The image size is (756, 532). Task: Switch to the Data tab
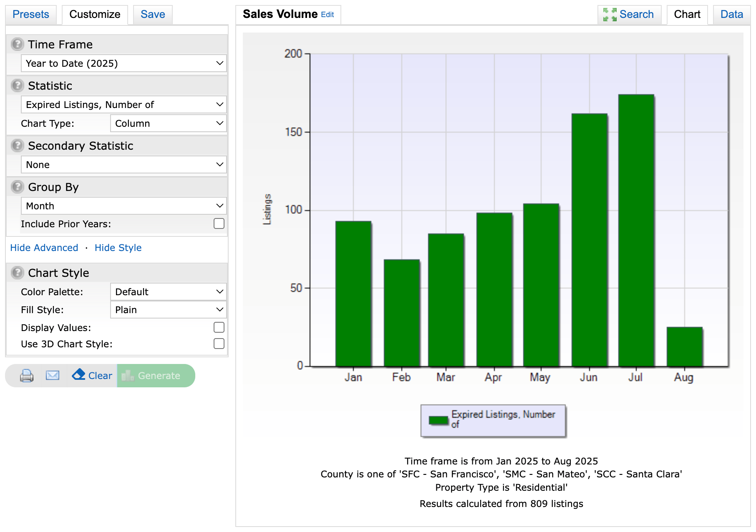pyautogui.click(x=731, y=15)
